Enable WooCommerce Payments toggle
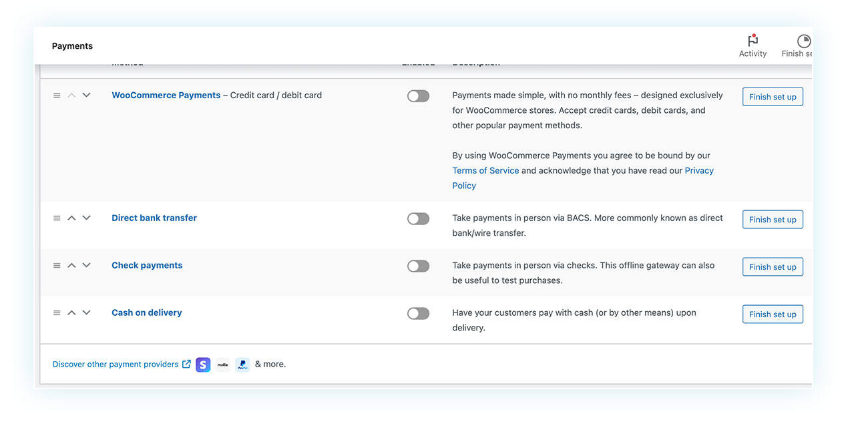Screen dimensions: 868x434 pyautogui.click(x=418, y=96)
